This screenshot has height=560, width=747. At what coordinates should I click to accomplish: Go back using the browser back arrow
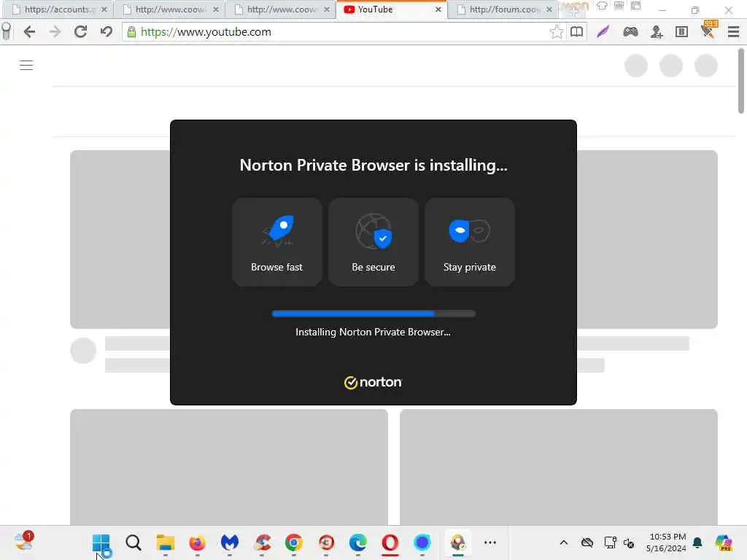pos(29,32)
